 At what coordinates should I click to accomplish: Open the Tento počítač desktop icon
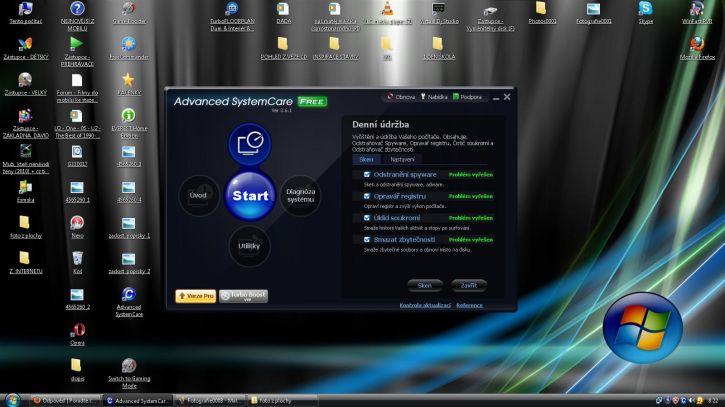[x=25, y=12]
